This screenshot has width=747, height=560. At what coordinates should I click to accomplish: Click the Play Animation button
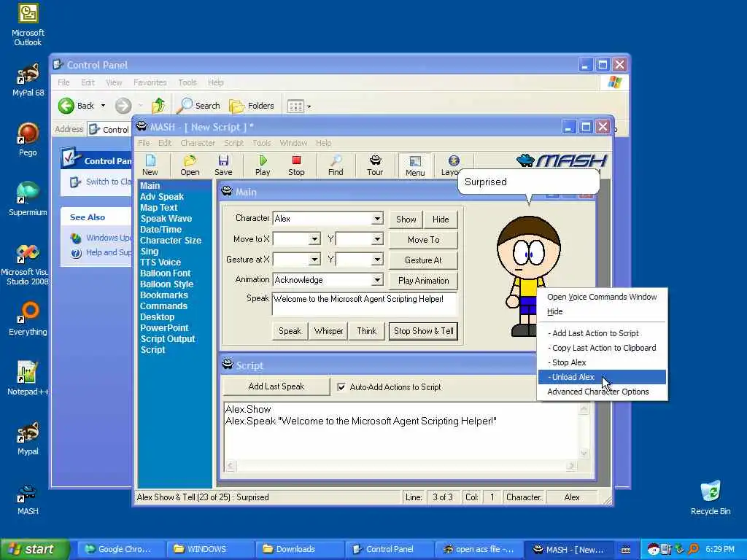[x=424, y=281]
